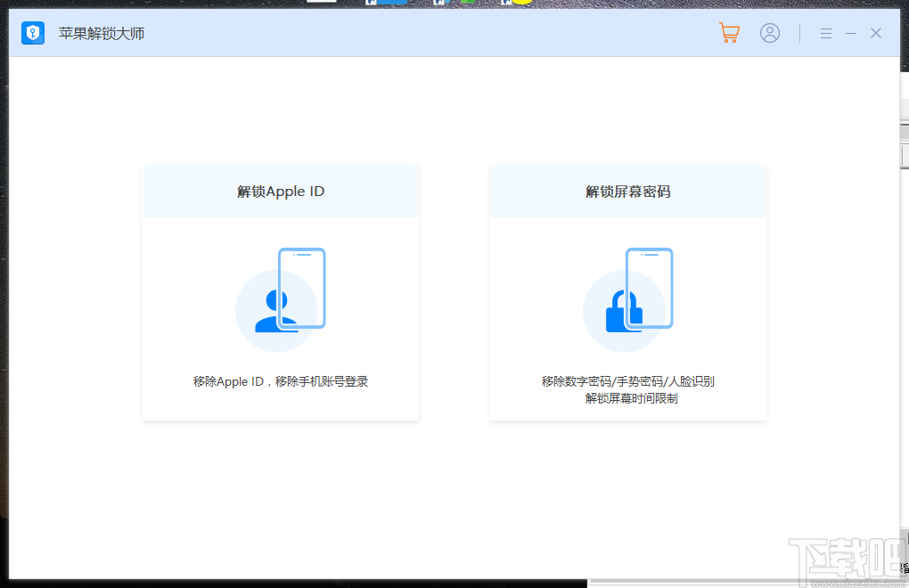Screen dimensions: 909x588
Task: Minimize the 苹果解锁大师 window
Action: [851, 34]
